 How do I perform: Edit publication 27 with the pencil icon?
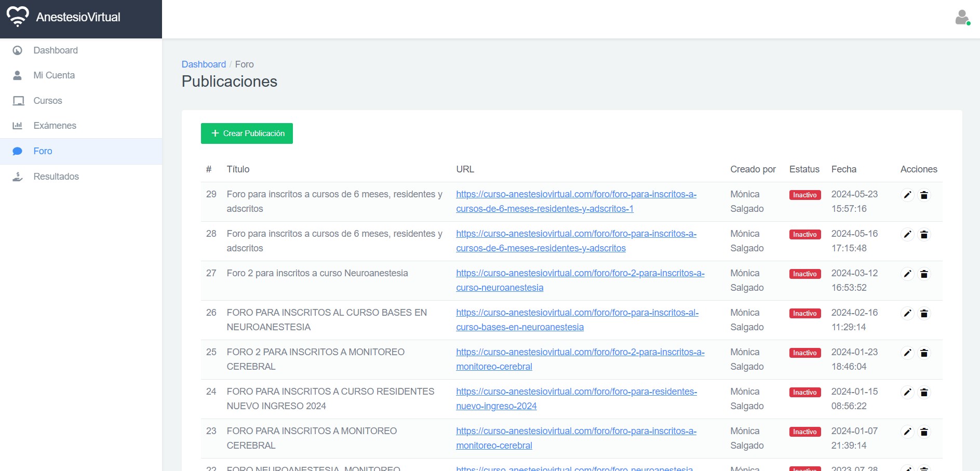(907, 274)
